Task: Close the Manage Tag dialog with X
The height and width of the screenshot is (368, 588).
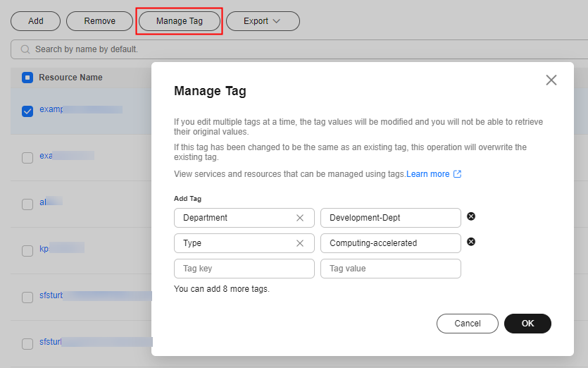Action: coord(551,80)
